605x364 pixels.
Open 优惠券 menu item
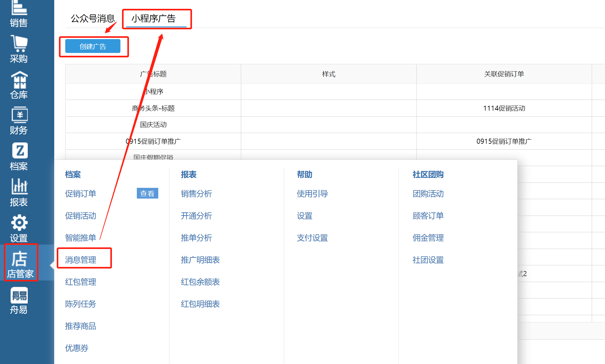(77, 348)
